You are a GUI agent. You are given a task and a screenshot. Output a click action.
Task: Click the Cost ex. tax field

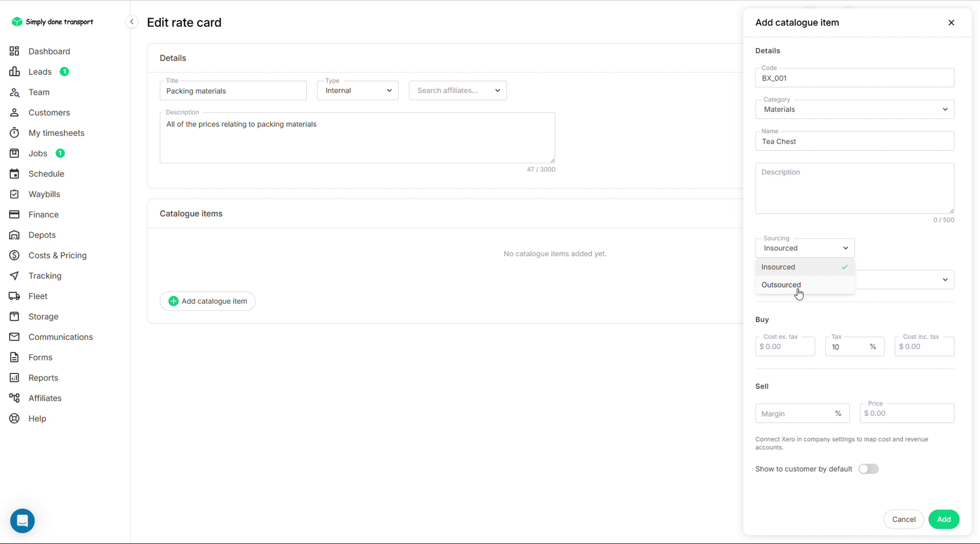pyautogui.click(x=785, y=346)
